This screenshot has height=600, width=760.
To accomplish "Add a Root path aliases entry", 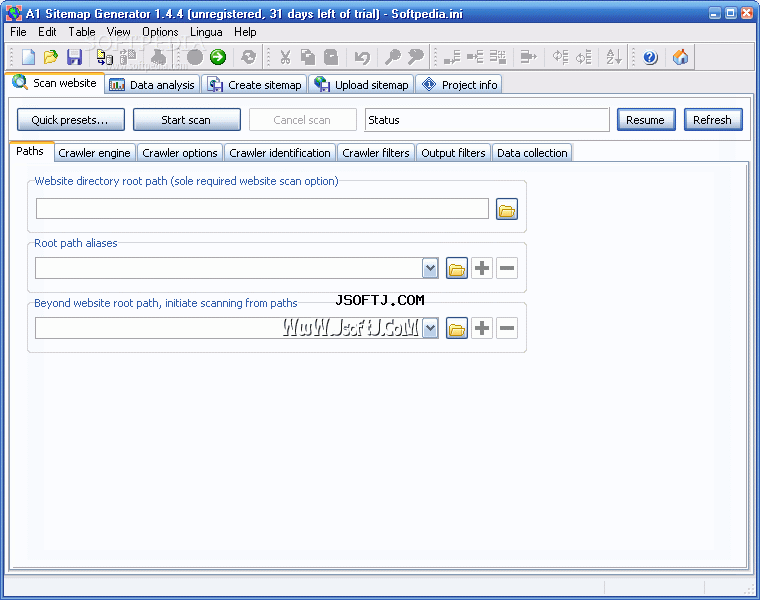I will (482, 268).
